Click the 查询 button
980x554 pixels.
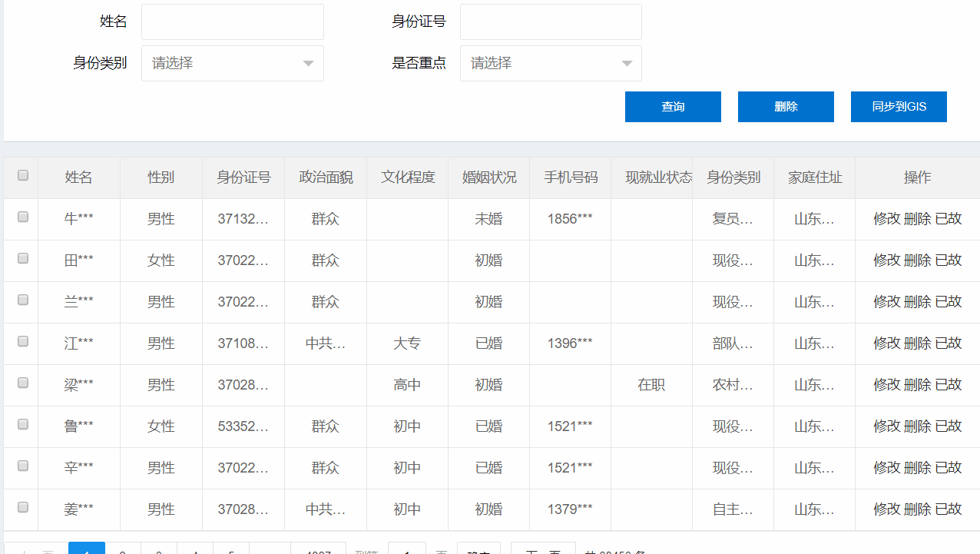pos(673,107)
